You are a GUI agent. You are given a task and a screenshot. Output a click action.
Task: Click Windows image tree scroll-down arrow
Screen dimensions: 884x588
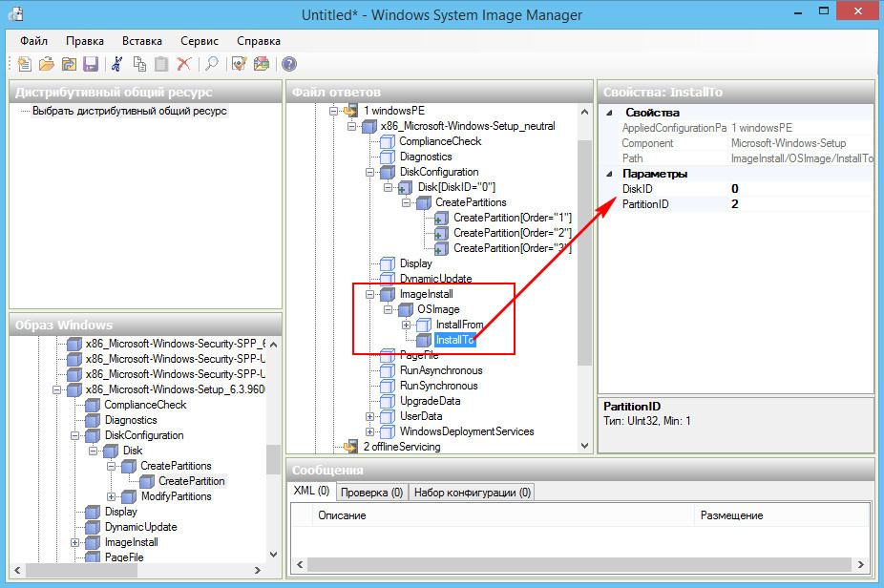(273, 555)
